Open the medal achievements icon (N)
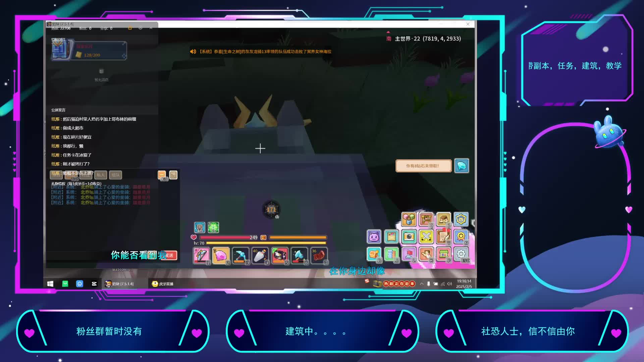Screen dimensions: 644x362 point(461,237)
